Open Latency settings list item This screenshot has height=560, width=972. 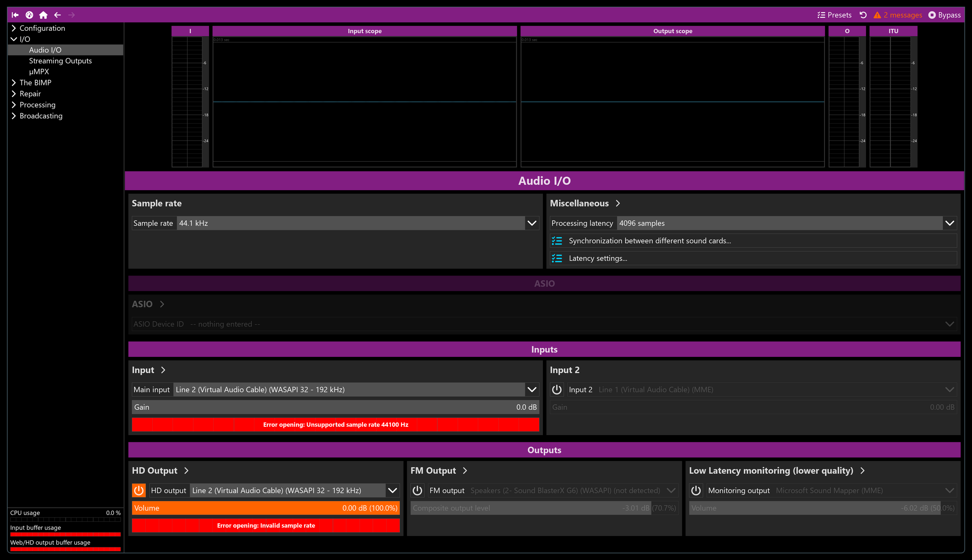753,259
